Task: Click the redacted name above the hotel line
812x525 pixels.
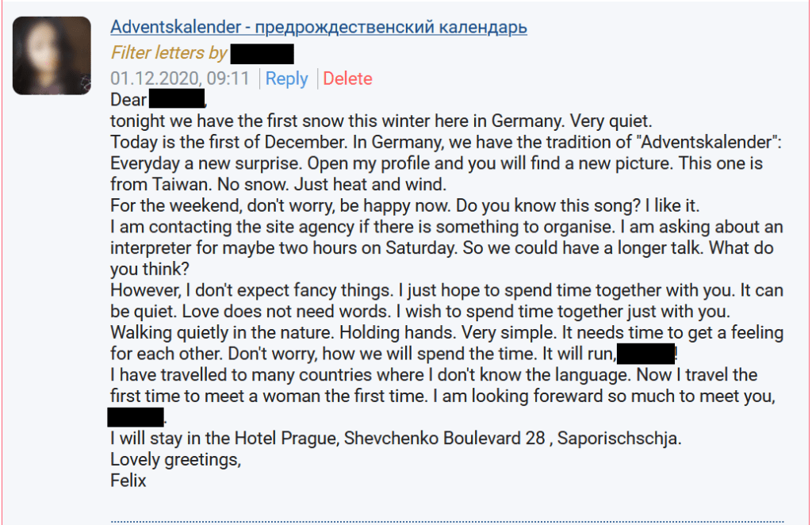Action: 136,416
